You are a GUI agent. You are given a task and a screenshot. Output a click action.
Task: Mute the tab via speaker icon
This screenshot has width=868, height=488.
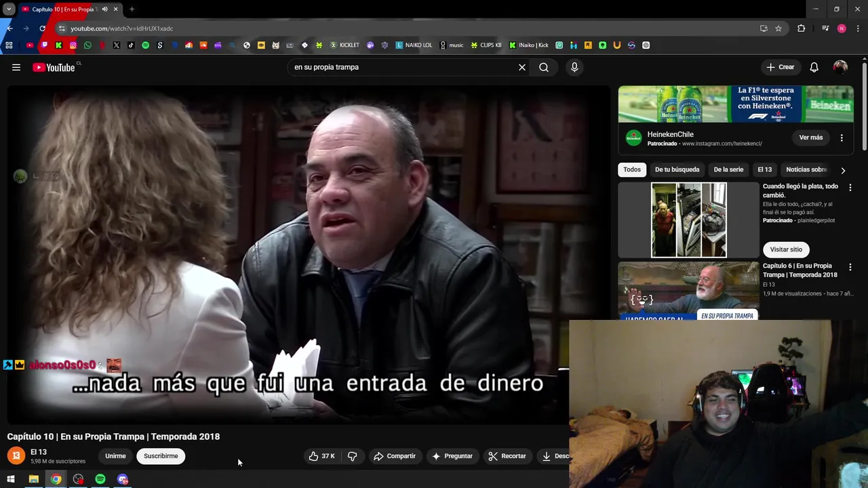[x=104, y=9]
